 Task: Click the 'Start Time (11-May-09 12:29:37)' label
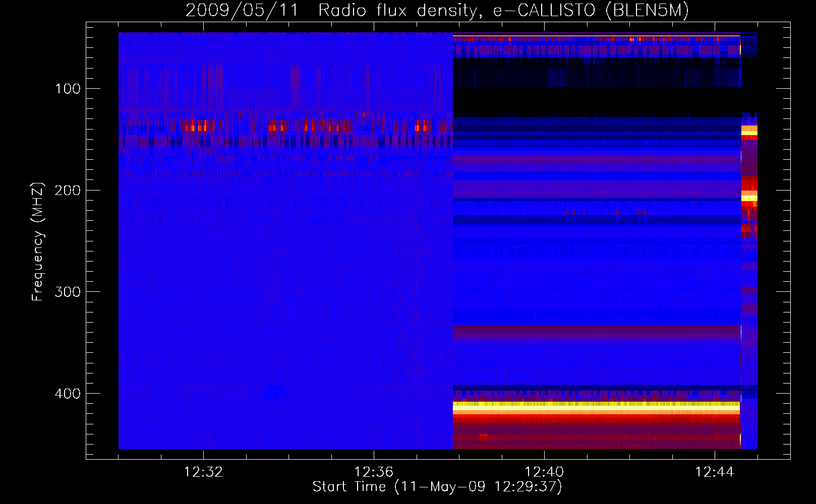click(437, 487)
